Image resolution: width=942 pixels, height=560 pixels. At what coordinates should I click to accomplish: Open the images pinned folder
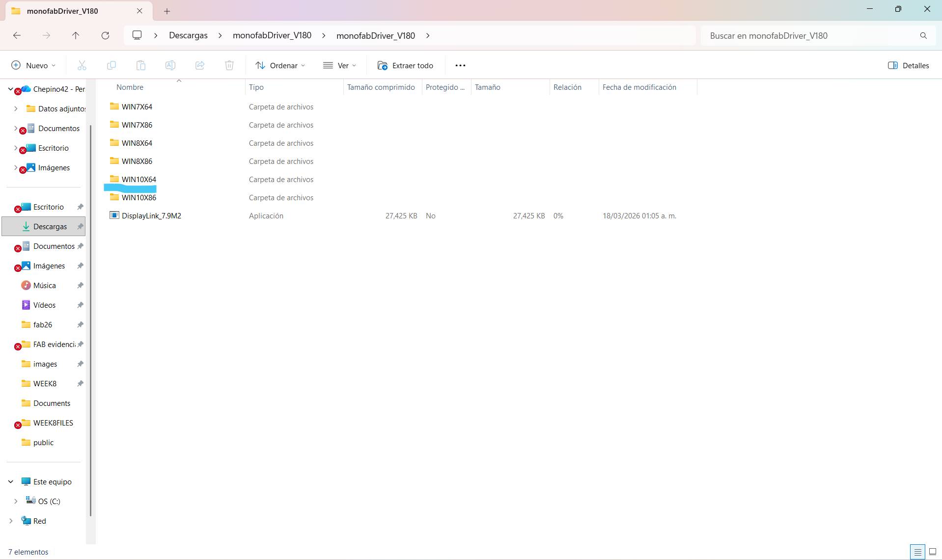point(45,364)
